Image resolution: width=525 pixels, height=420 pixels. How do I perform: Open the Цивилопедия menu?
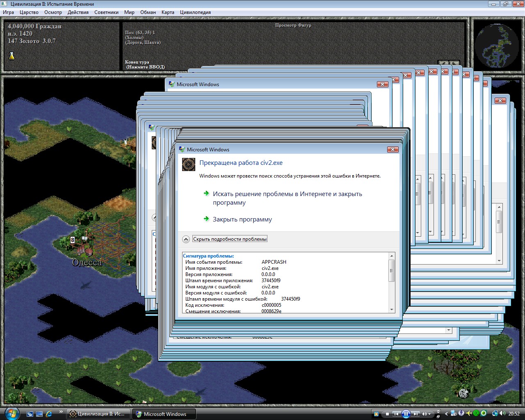195,12
